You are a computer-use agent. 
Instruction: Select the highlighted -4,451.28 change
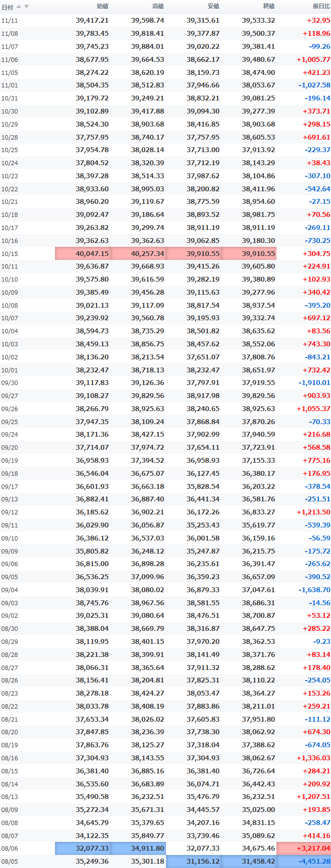304,861
